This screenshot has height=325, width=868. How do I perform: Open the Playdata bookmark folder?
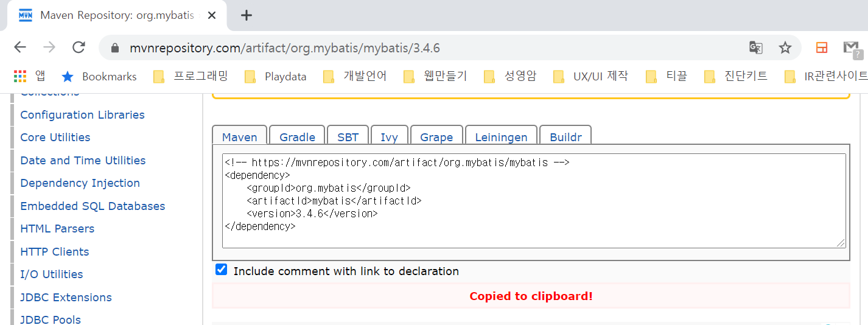point(275,76)
